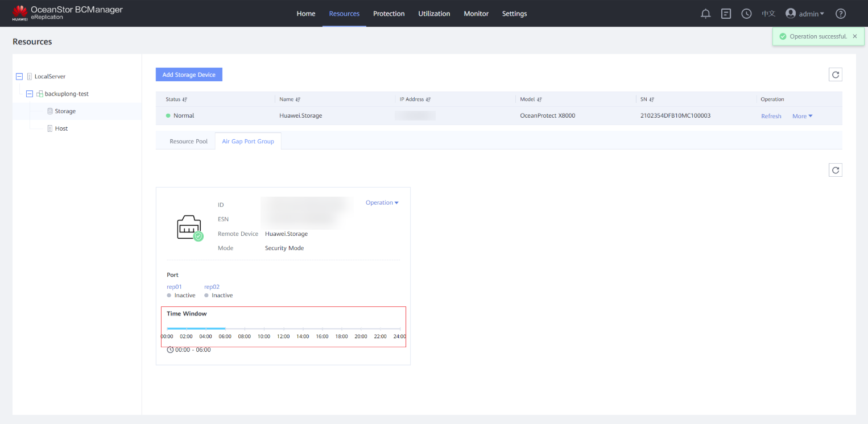This screenshot has height=424, width=868.
Task: Click the Air Gap port group network icon
Action: click(x=189, y=227)
